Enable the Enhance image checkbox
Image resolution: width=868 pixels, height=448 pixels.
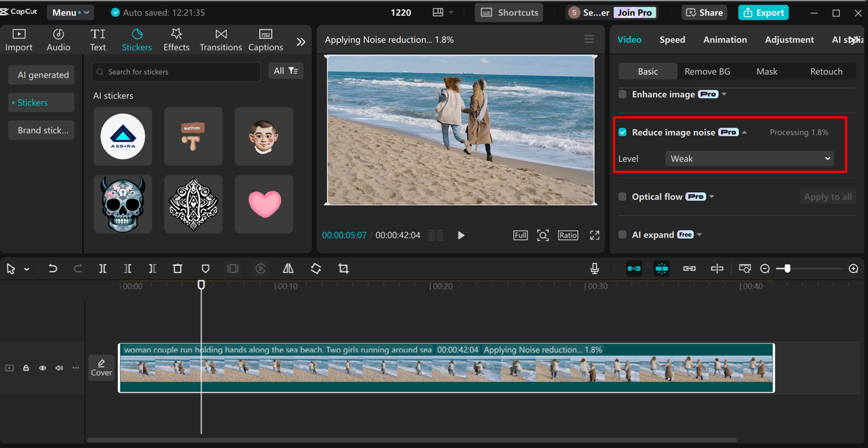click(623, 94)
